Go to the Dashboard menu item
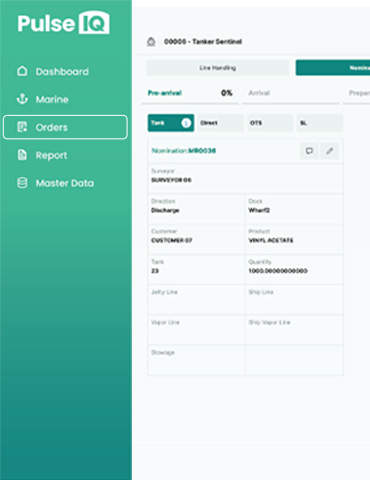Image resolution: width=370 pixels, height=480 pixels. click(x=62, y=71)
